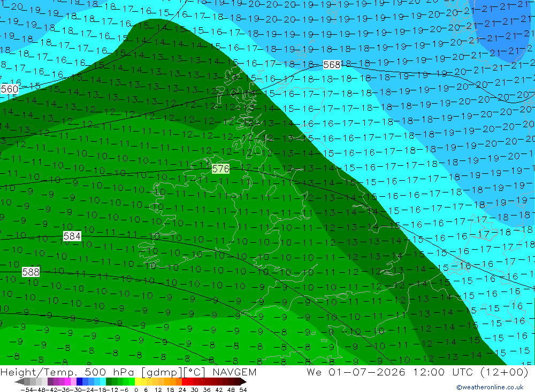535x392 pixels.
Task: Click the purple -42°C legend swatch
Action: tap(50, 382)
